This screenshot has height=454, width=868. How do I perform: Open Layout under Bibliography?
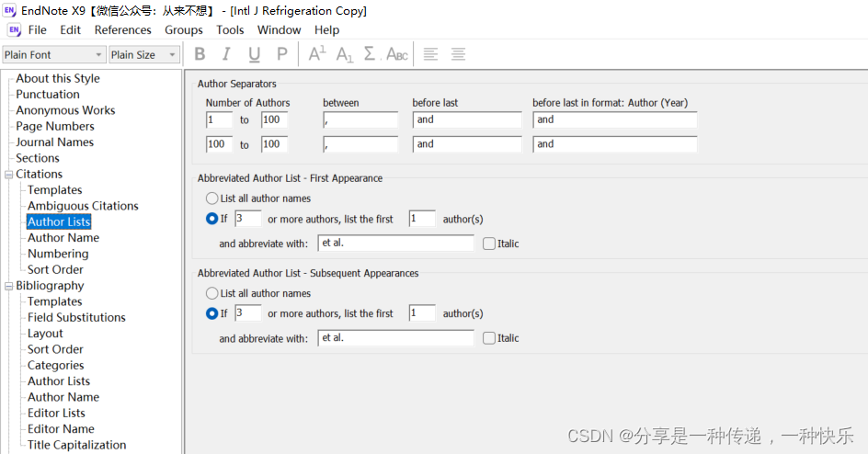point(45,334)
